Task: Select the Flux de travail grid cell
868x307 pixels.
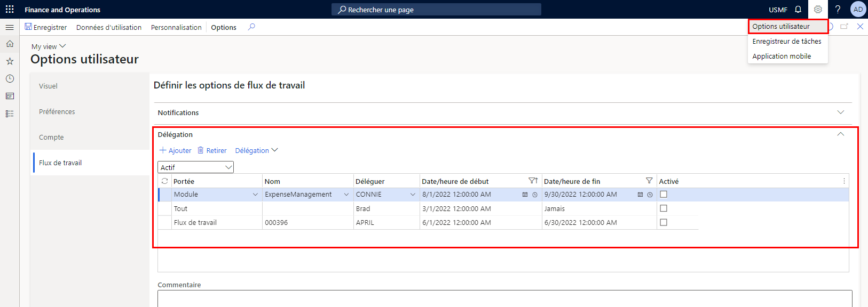Action: (x=217, y=222)
